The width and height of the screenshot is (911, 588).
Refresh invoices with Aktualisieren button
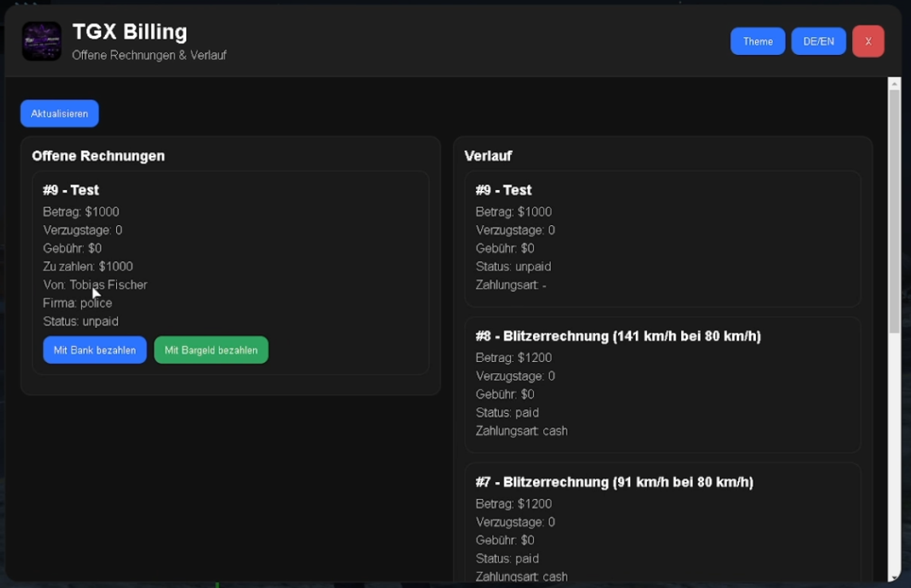coord(59,113)
